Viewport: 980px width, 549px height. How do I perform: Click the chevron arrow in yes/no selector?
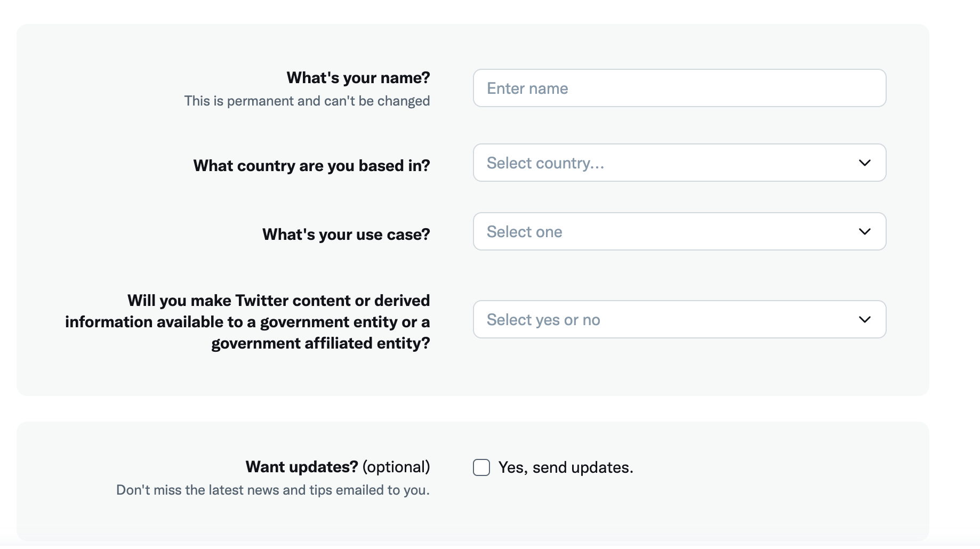point(864,319)
